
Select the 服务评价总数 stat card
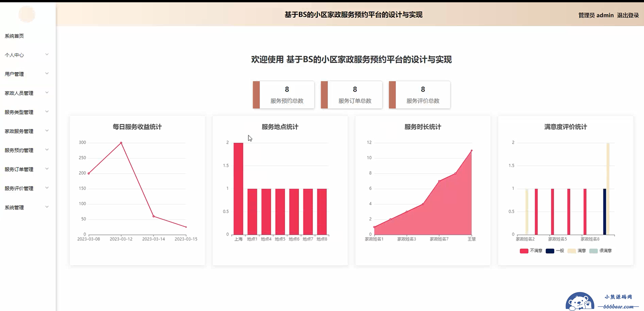pos(420,95)
